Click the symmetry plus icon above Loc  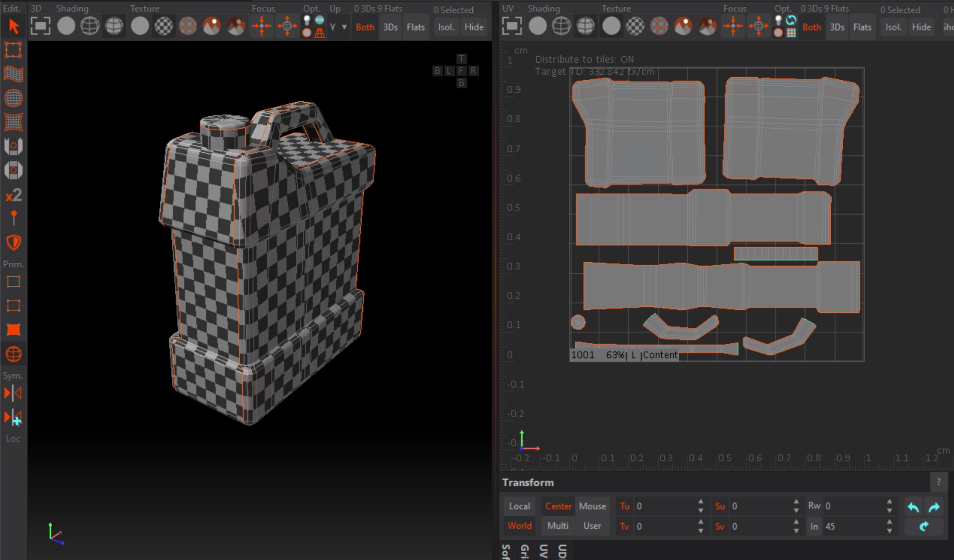(14, 418)
